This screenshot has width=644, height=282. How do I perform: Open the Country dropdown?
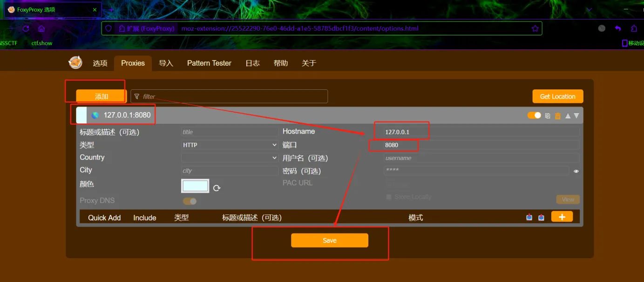coord(230,158)
